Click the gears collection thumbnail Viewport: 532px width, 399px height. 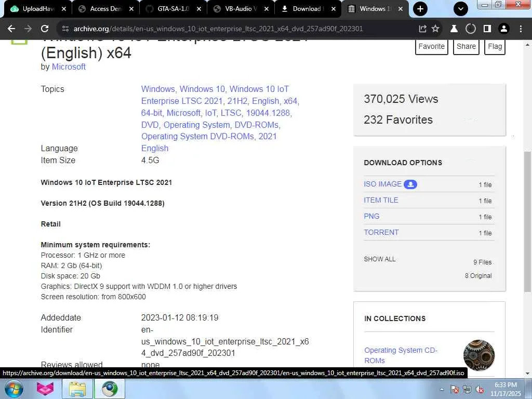478,355
